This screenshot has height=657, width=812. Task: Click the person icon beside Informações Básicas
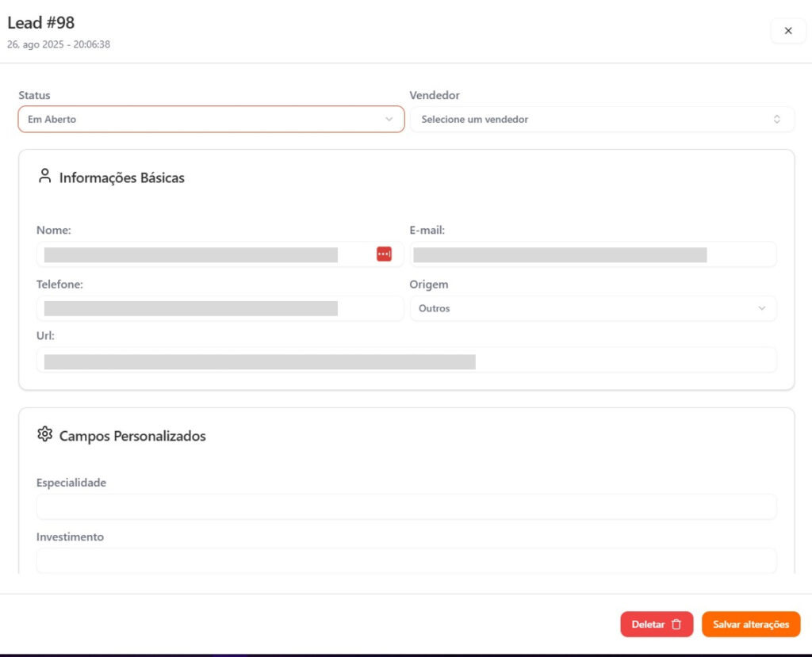coord(44,176)
